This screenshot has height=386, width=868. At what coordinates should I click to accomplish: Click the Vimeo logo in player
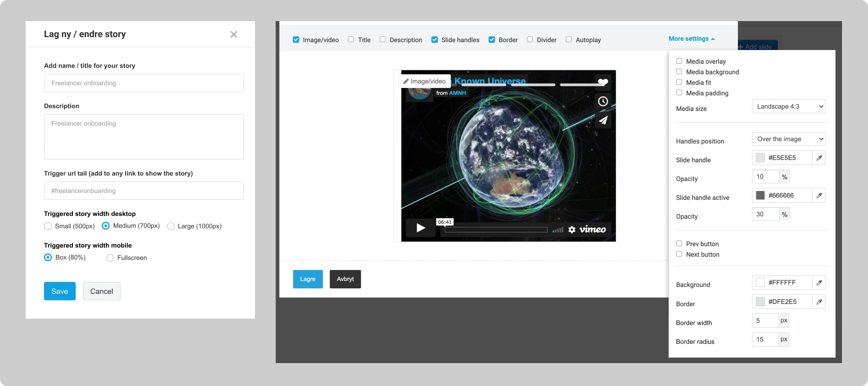592,230
